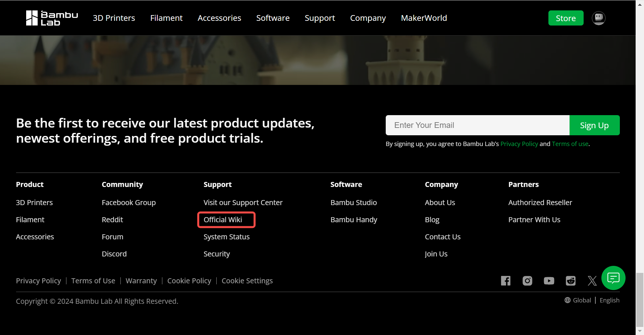
Task: Open the Software nav menu
Action: tap(273, 18)
